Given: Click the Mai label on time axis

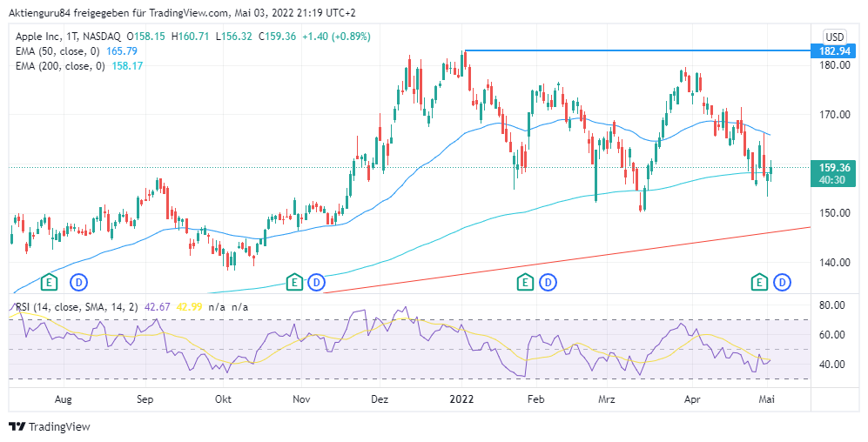Looking at the screenshot, I should click(x=766, y=399).
